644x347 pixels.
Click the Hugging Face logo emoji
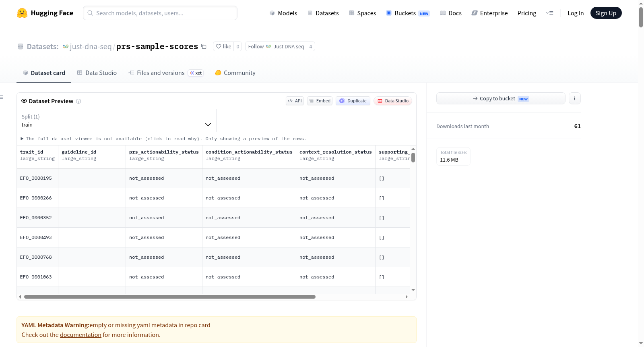[x=22, y=13]
